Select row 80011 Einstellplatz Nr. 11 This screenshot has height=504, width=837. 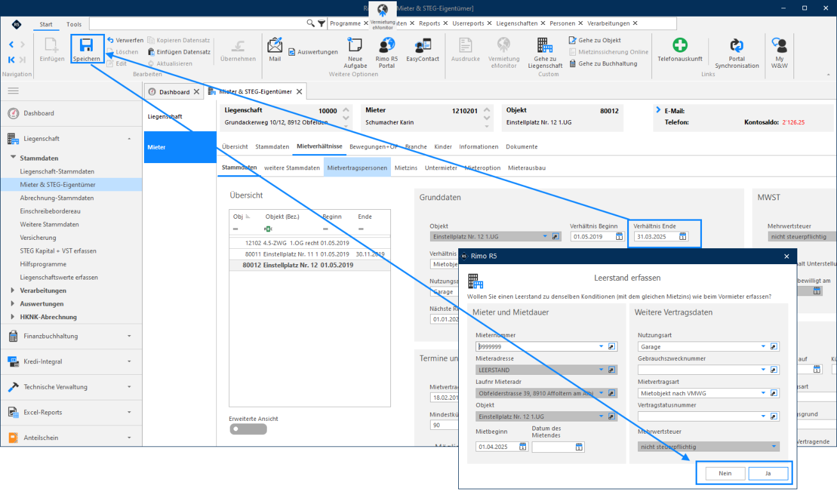(x=310, y=254)
